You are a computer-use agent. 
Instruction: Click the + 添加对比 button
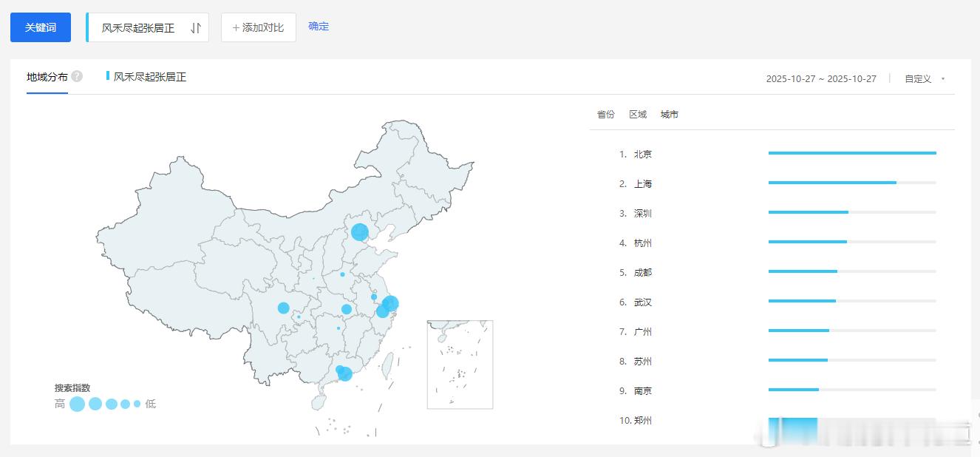[259, 27]
